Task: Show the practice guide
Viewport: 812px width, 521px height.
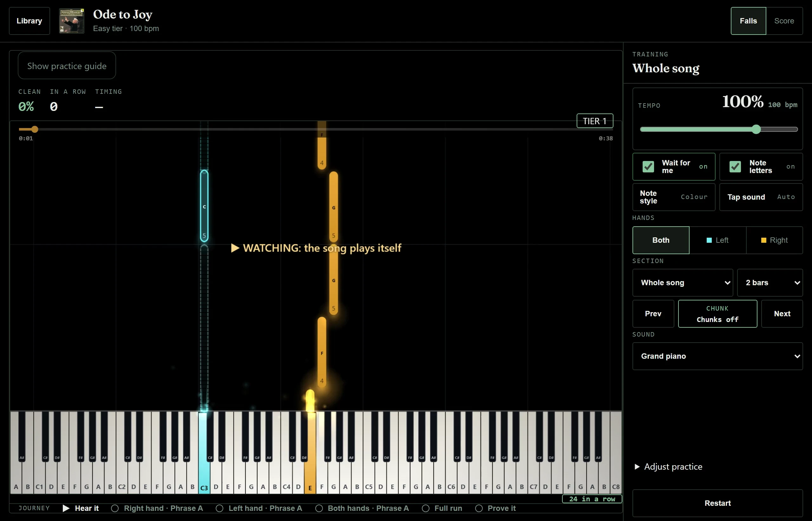Action: (x=67, y=66)
